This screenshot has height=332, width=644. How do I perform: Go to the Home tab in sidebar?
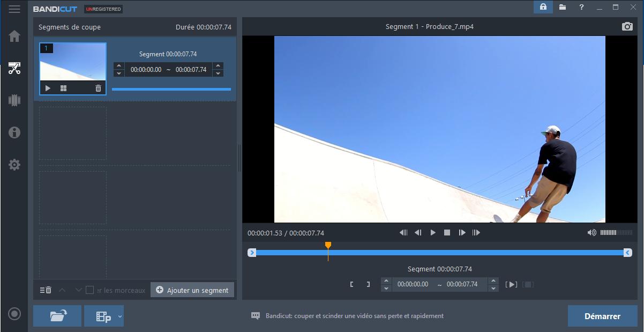coord(14,36)
